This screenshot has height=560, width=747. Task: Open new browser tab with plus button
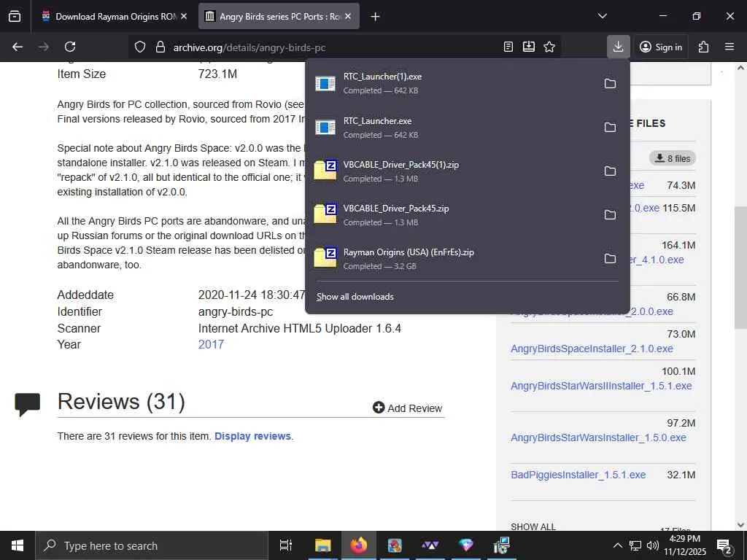376,17
